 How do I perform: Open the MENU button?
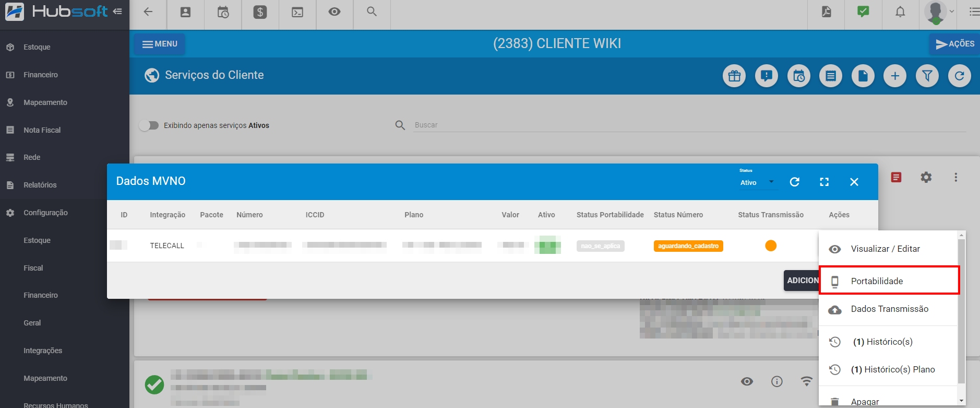tap(160, 44)
